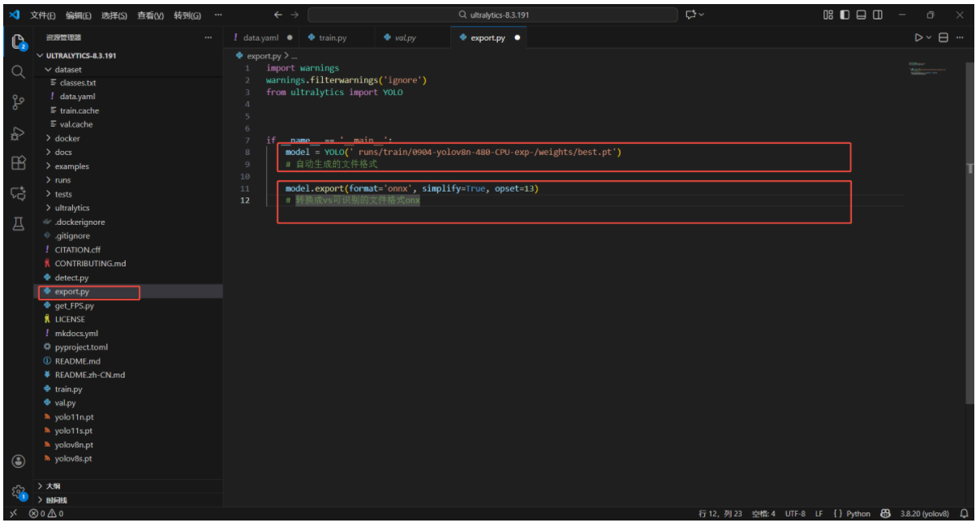The width and height of the screenshot is (980, 527).
Task: Open the 文件(F) menu
Action: [x=42, y=15]
